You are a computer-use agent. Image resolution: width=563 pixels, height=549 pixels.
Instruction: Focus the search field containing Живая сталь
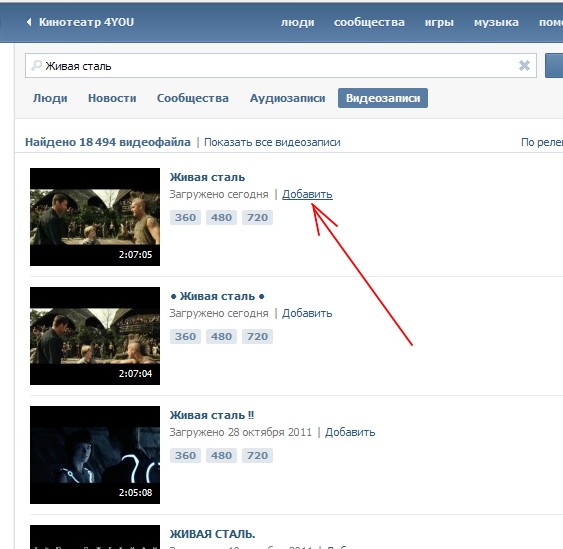coord(281,66)
